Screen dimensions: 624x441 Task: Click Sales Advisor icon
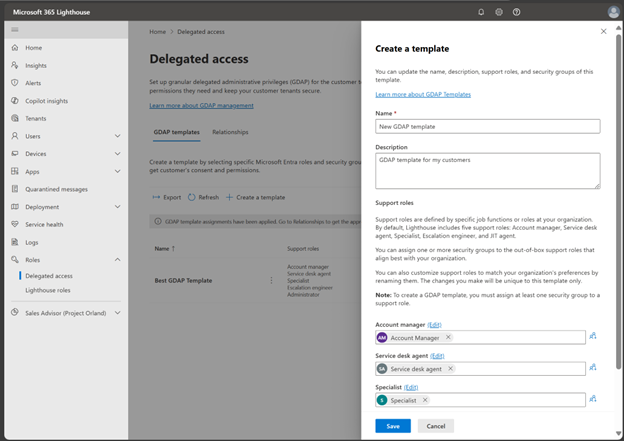(x=15, y=312)
